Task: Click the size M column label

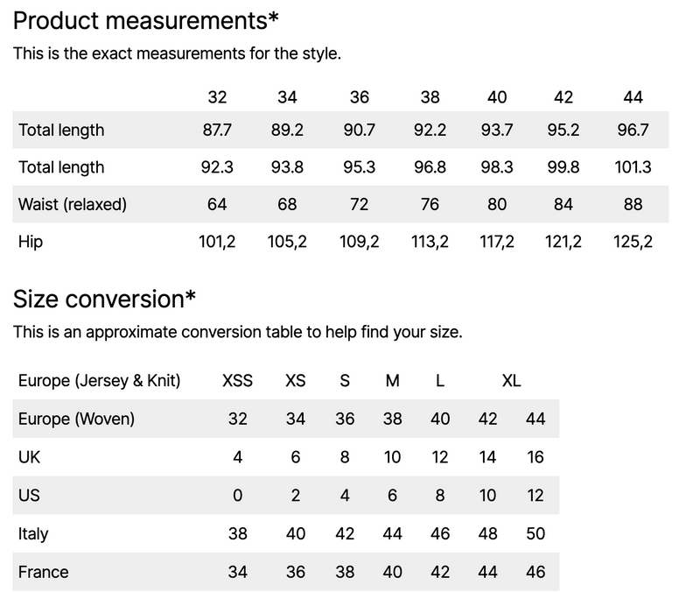Action: 392,381
